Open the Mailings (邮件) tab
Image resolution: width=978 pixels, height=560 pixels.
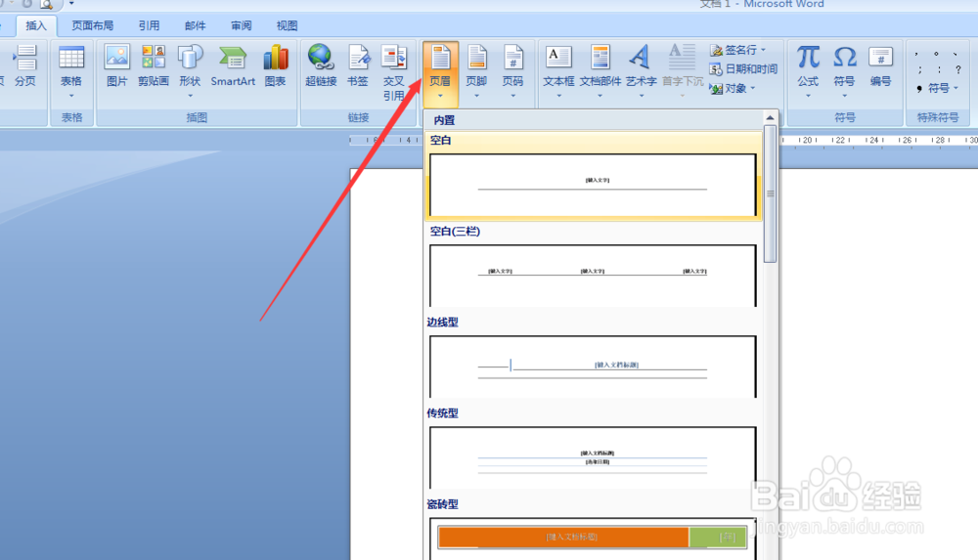(x=195, y=25)
